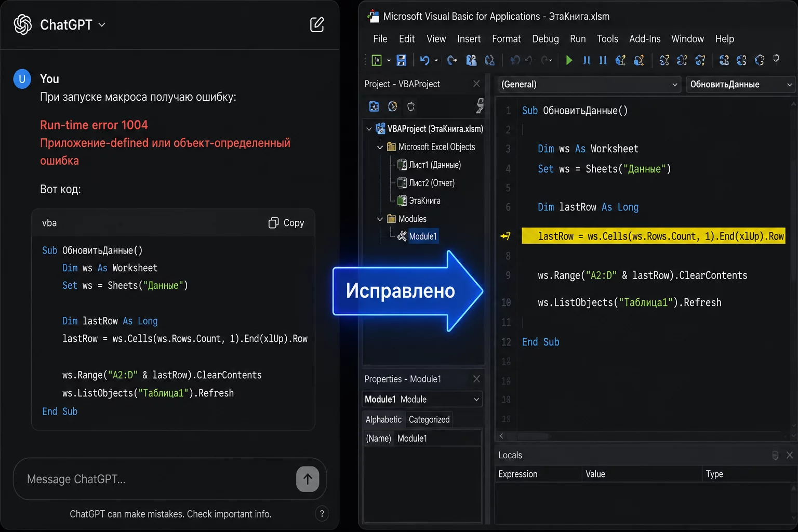The height and width of the screenshot is (532, 798).
Task: Click the View Microsoft Excel toolbar icon
Action: pos(377,60)
